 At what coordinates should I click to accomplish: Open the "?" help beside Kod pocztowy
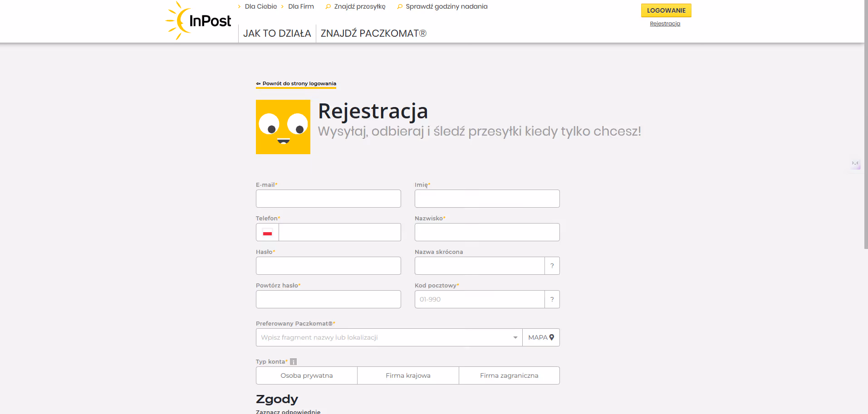coord(552,299)
